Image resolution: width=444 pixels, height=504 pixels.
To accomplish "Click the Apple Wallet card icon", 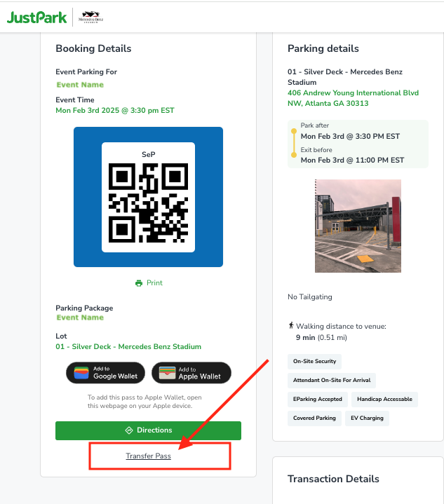I will tap(168, 373).
